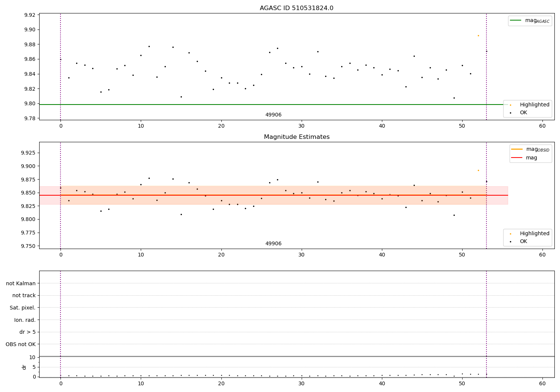
Task: Select the 49906 annotation in the top plot
Action: [273, 115]
